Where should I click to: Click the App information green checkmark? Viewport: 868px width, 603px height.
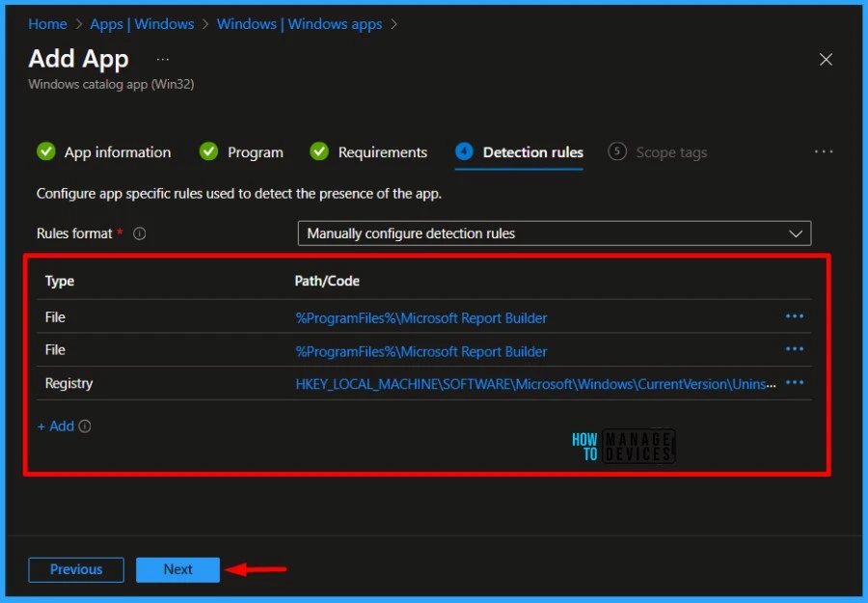pos(46,151)
